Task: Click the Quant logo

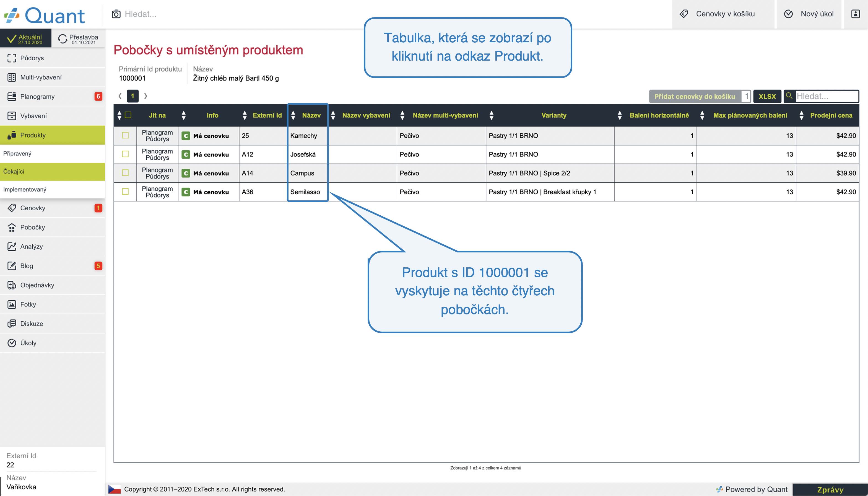Action: click(44, 15)
